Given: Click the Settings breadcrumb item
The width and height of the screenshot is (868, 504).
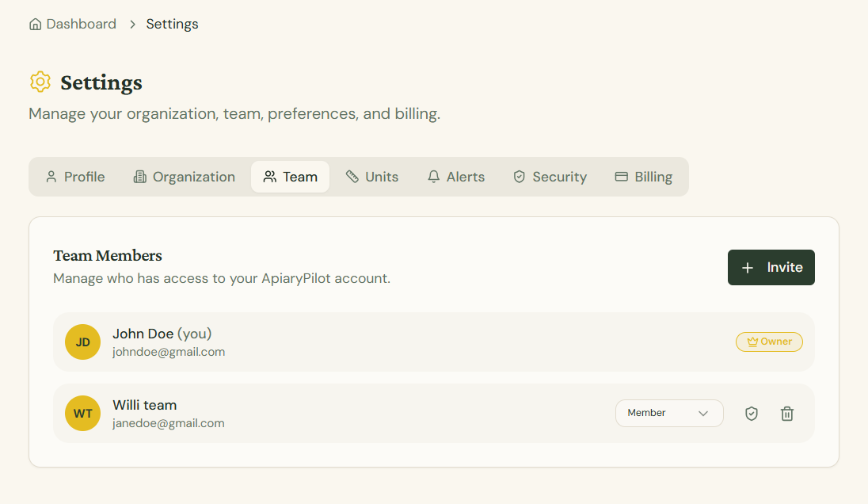Looking at the screenshot, I should [172, 25].
